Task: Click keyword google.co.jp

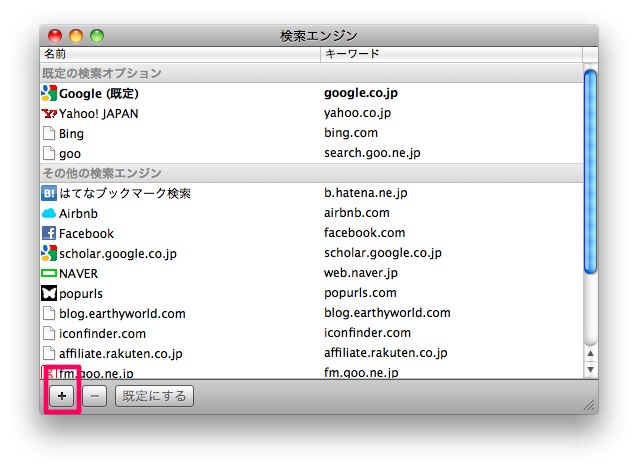Action: tap(361, 93)
